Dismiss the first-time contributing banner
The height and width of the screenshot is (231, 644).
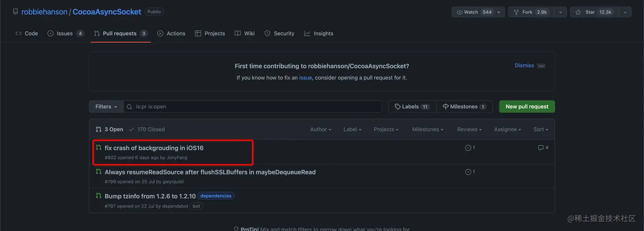[524, 66]
